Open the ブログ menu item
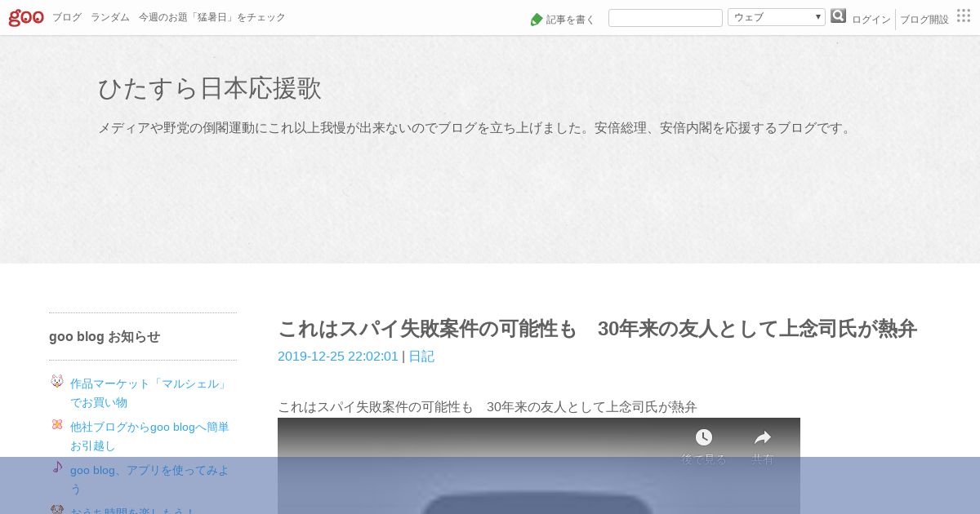The height and width of the screenshot is (514, 980). 67,17
